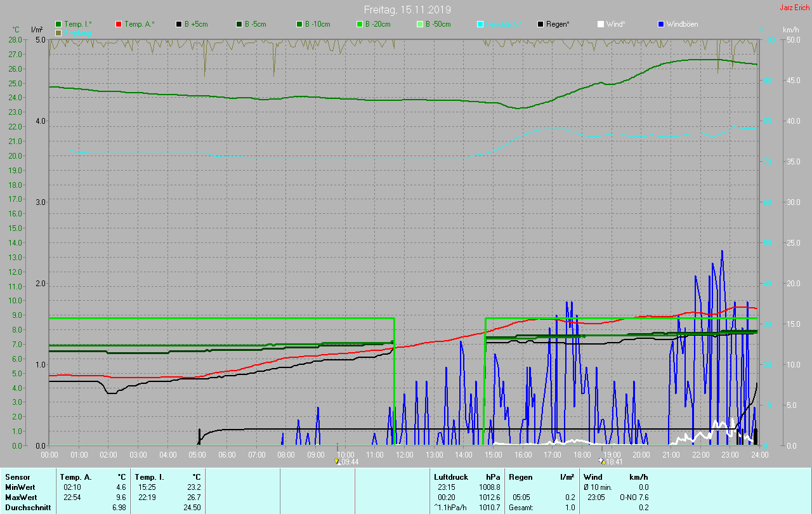
Task: Click the '28.0' temperature axis label
Action: point(15,39)
